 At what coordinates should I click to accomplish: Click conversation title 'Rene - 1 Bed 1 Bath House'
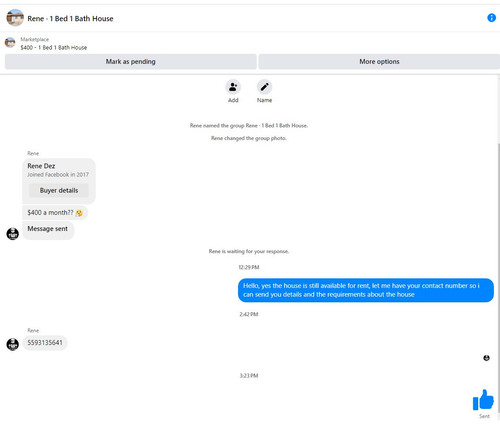(x=70, y=19)
